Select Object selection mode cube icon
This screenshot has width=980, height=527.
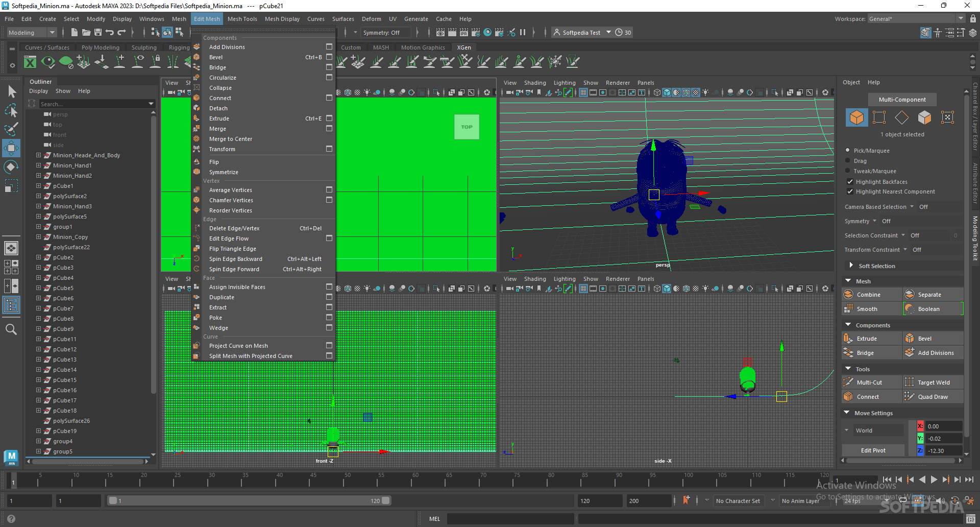click(856, 117)
